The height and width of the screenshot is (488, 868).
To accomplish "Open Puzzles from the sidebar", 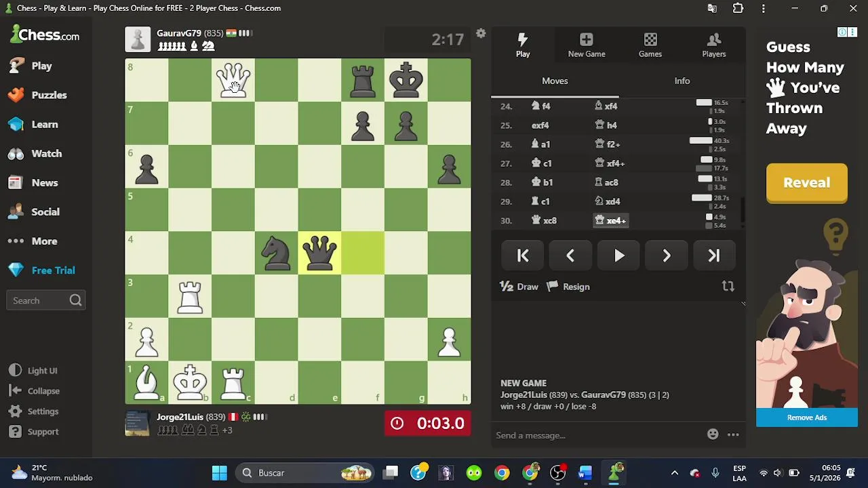I will pos(38,95).
